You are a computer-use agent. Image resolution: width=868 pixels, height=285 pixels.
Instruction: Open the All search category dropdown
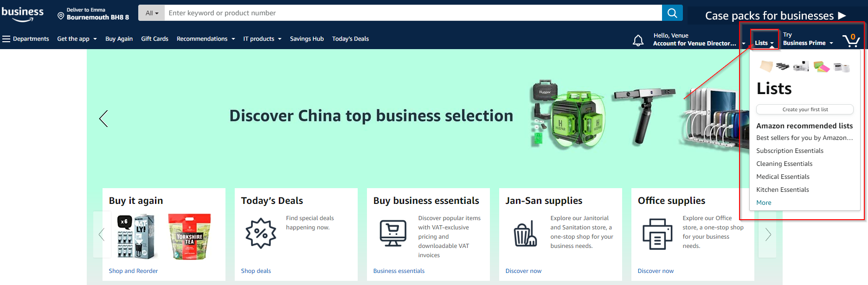(152, 13)
